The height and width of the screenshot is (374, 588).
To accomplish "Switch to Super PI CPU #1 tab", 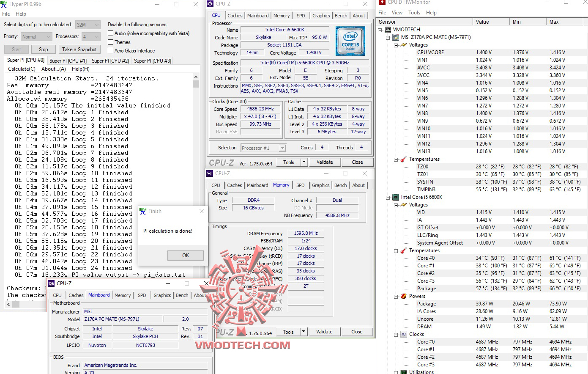I will point(68,61).
